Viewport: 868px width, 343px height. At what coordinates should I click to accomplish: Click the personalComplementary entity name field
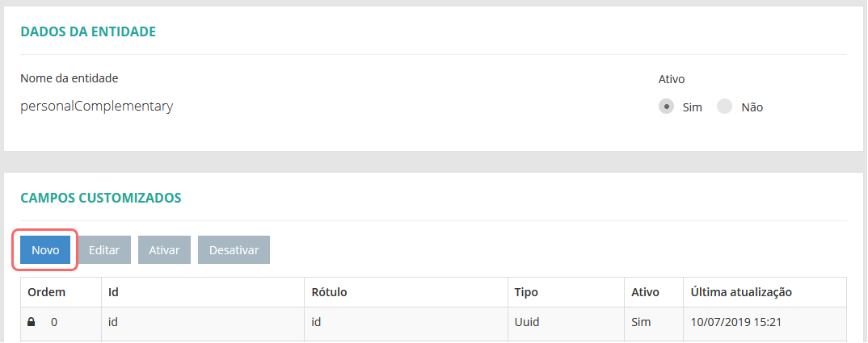97,106
